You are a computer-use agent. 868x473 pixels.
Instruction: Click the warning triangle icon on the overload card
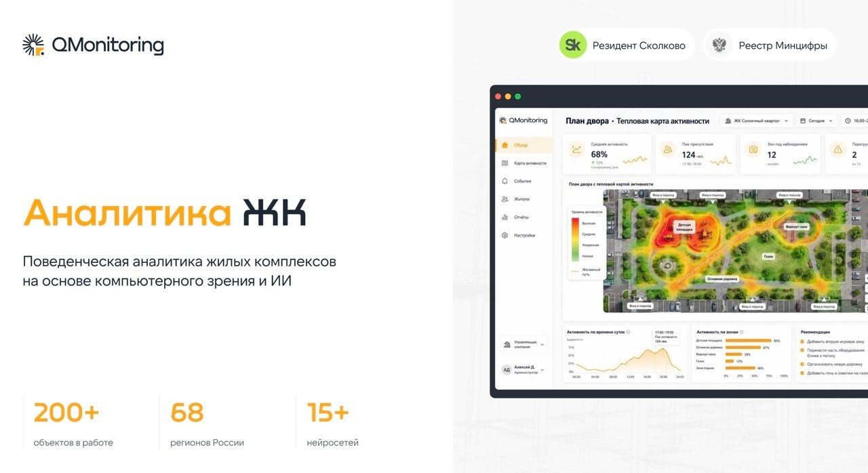tap(837, 150)
